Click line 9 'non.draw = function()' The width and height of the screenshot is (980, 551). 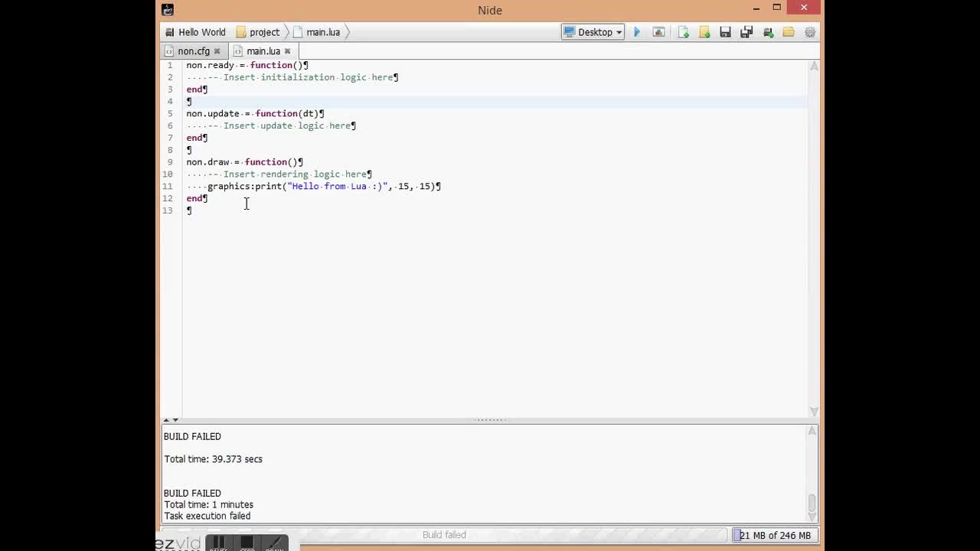click(245, 162)
